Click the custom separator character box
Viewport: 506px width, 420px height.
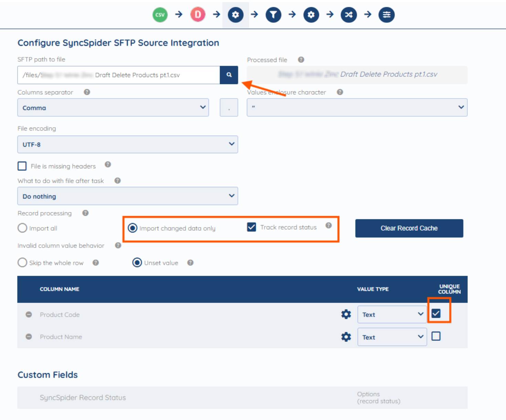229,107
